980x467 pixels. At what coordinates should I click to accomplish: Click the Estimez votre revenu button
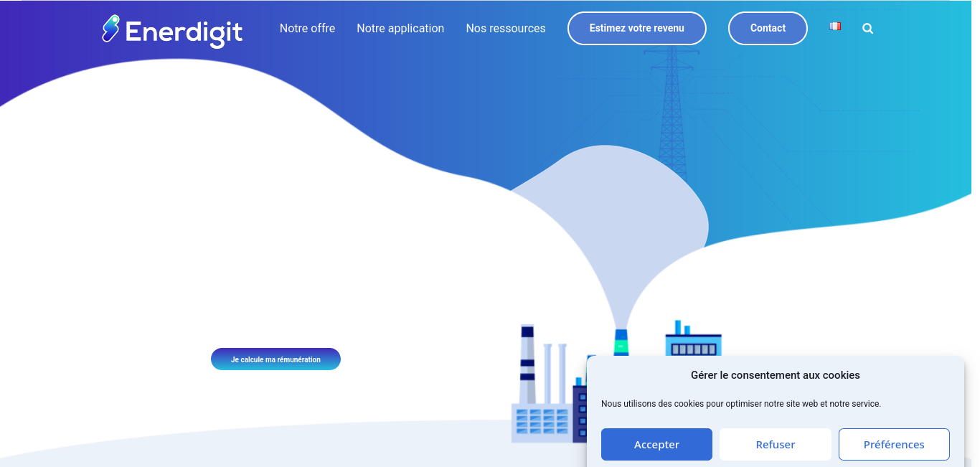(x=636, y=29)
